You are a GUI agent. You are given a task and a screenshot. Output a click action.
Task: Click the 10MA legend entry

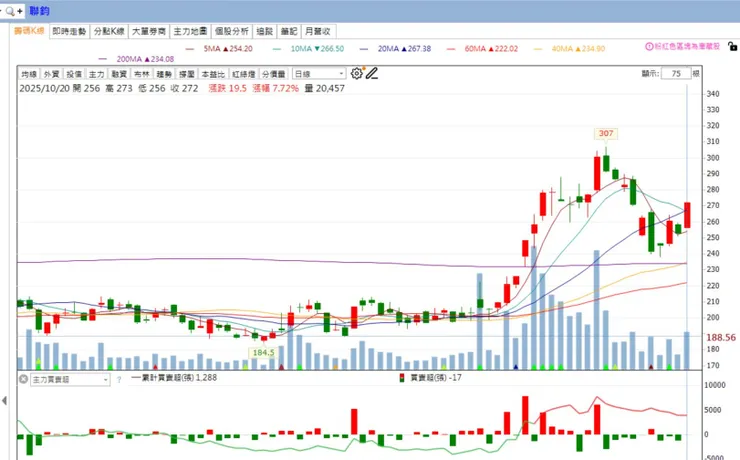[x=308, y=49]
